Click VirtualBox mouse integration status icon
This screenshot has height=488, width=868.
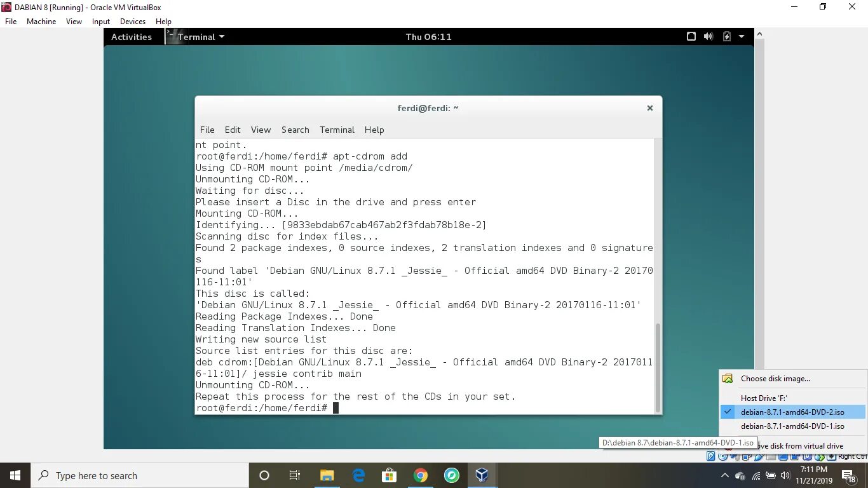click(x=818, y=457)
